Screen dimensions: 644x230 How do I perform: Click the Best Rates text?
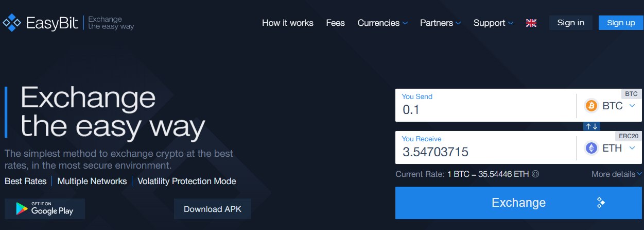pyautogui.click(x=26, y=181)
